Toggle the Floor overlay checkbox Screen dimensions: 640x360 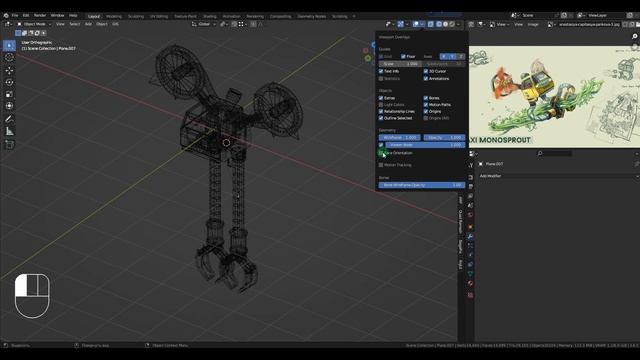[x=403, y=56]
